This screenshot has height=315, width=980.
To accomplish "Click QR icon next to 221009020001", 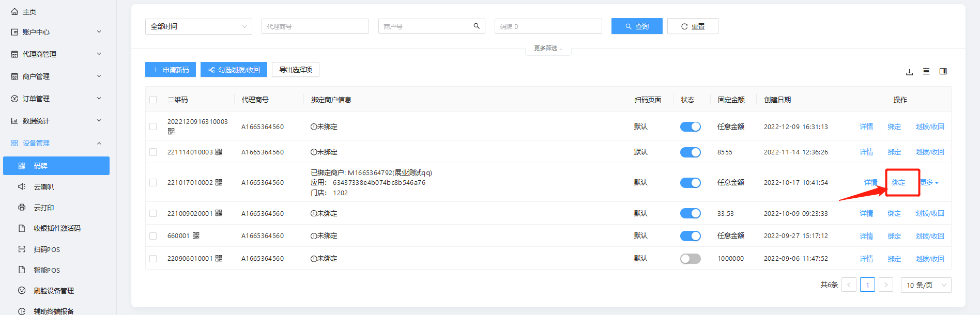I will (x=219, y=213).
